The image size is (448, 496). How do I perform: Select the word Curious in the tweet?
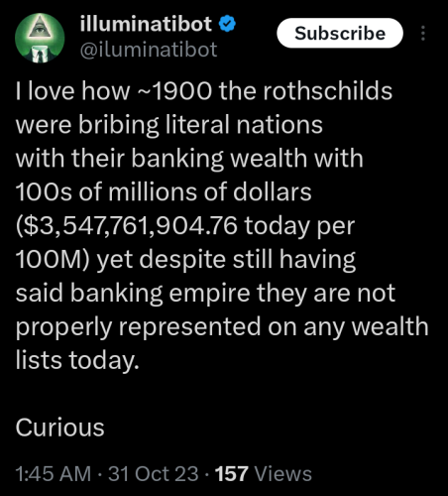[x=59, y=428]
